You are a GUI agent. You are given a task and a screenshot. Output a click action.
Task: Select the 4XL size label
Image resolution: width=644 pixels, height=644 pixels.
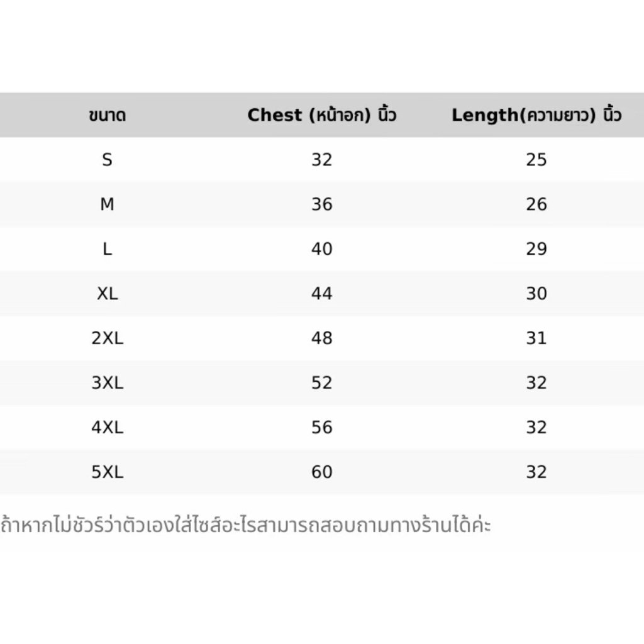coord(107,427)
